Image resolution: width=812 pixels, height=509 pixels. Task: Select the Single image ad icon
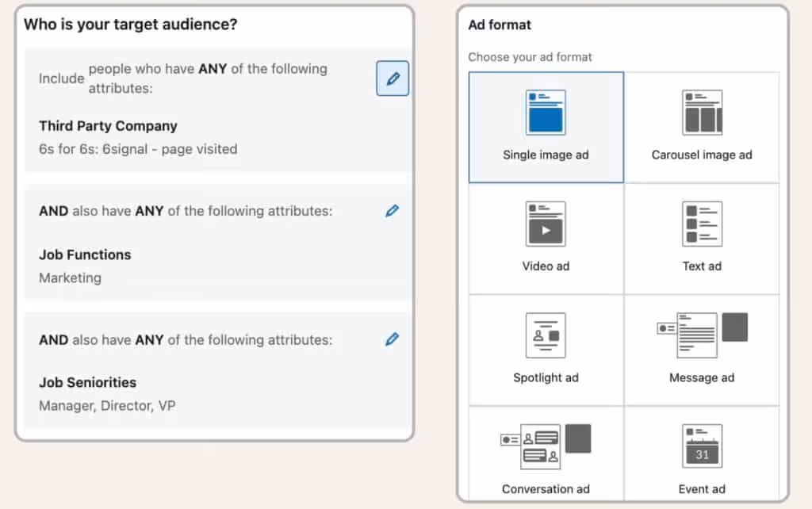[546, 113]
